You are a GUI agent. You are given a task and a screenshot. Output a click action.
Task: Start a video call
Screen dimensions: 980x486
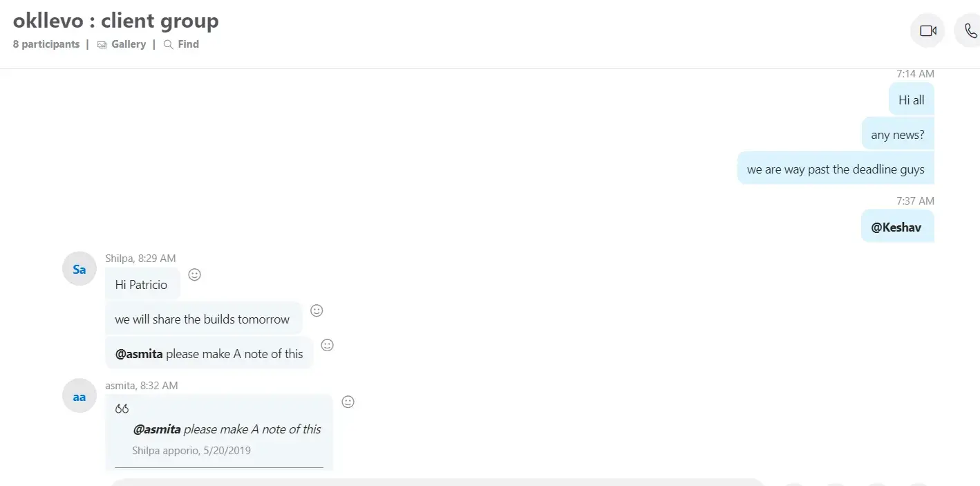point(927,31)
